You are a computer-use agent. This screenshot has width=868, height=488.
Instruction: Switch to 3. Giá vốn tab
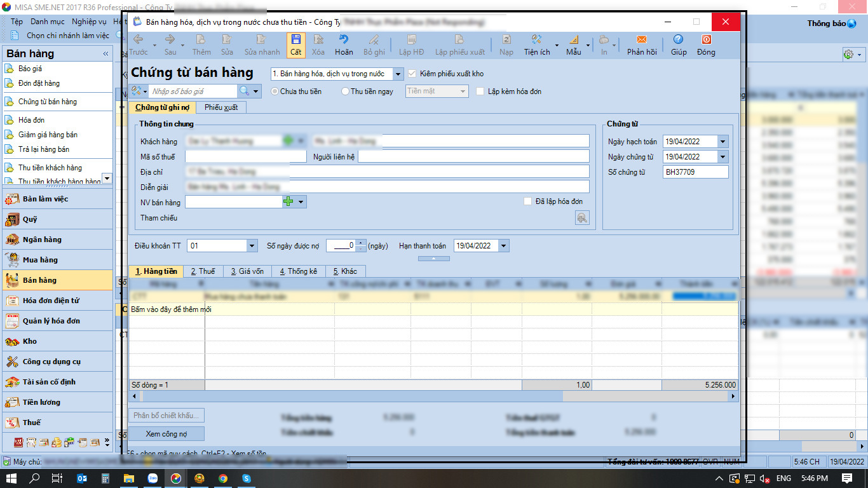247,271
